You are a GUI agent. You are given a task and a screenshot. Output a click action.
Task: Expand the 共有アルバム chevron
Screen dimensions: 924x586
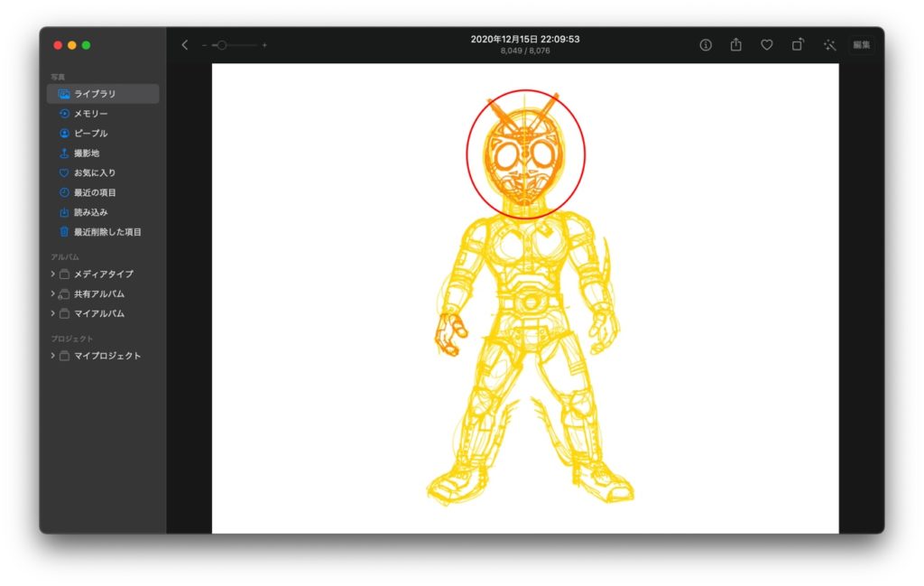pos(52,293)
